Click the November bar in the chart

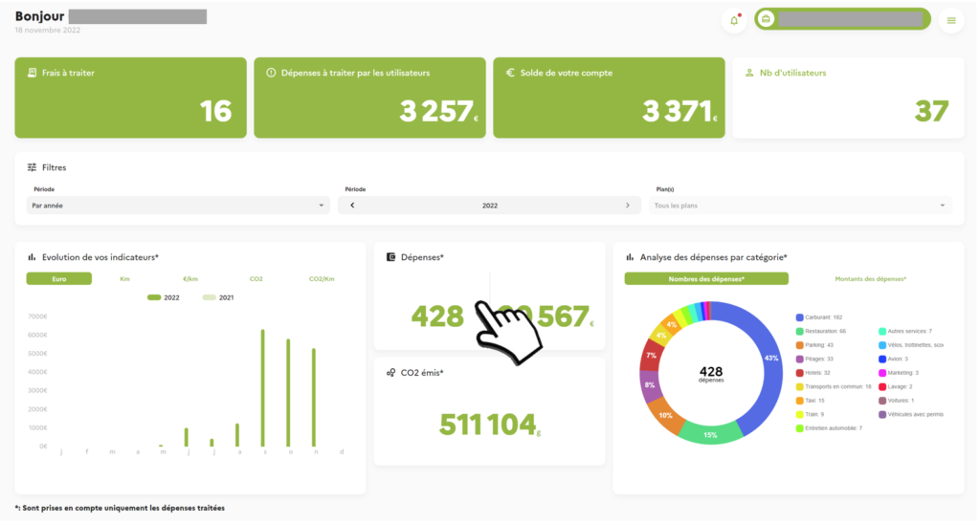314,397
